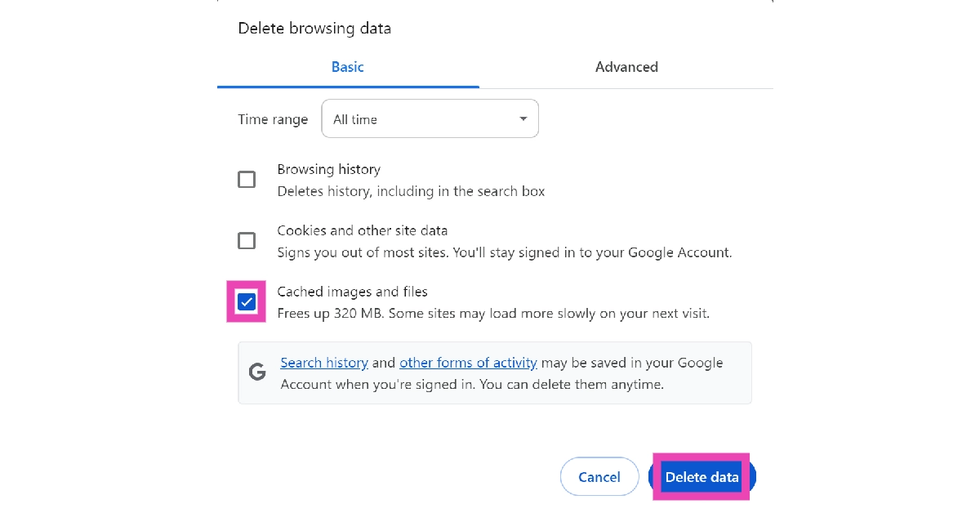Screen dimensions: 980x513
Task: Enable the Cookies and other site data checkbox
Action: 247,241
